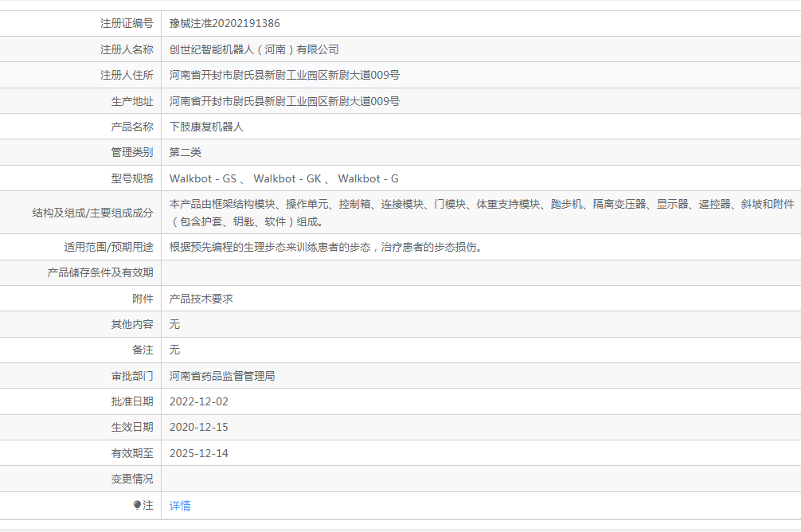Click the bulb icon beside 注
This screenshot has height=532, width=801.
pyautogui.click(x=137, y=505)
